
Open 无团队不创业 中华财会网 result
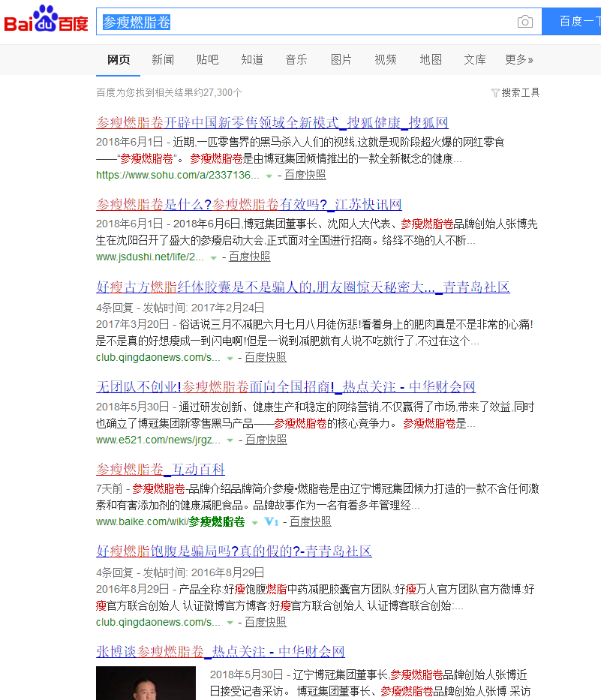click(x=285, y=386)
